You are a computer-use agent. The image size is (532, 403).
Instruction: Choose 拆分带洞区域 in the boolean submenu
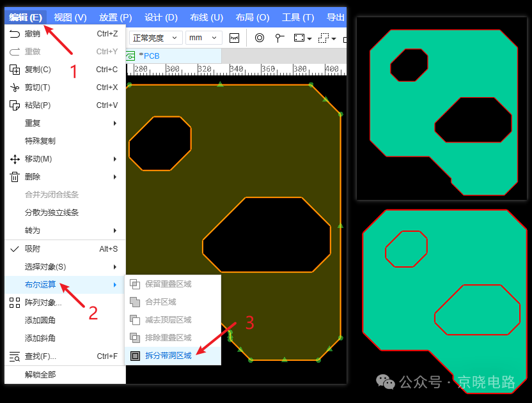pyautogui.click(x=173, y=356)
